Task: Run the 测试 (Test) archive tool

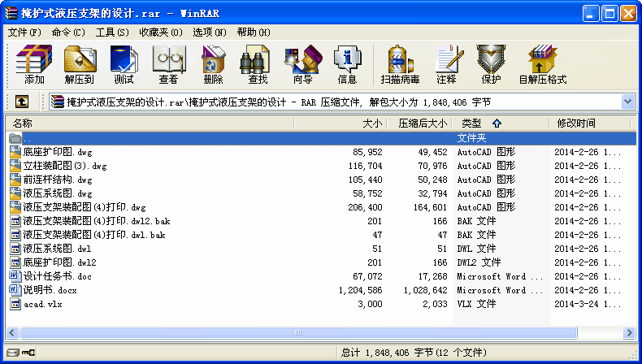Action: tap(124, 64)
